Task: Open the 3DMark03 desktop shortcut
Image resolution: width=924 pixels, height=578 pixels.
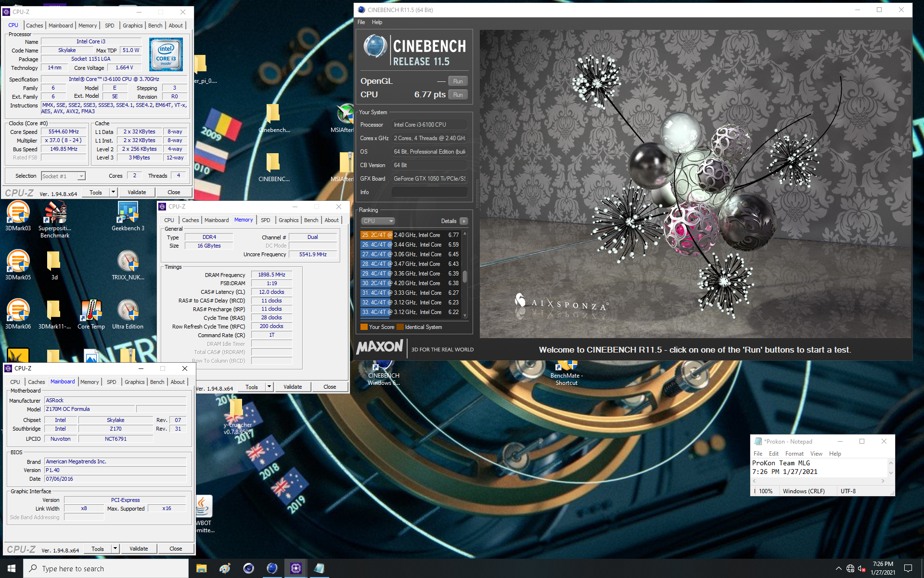Action: [x=18, y=216]
